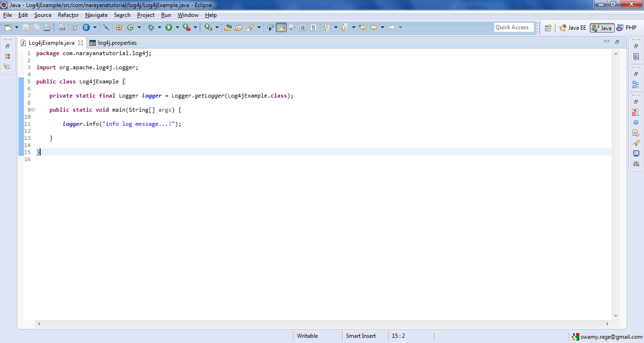Open the Javadoc @ view icon
The image size is (644, 343).
636,122
